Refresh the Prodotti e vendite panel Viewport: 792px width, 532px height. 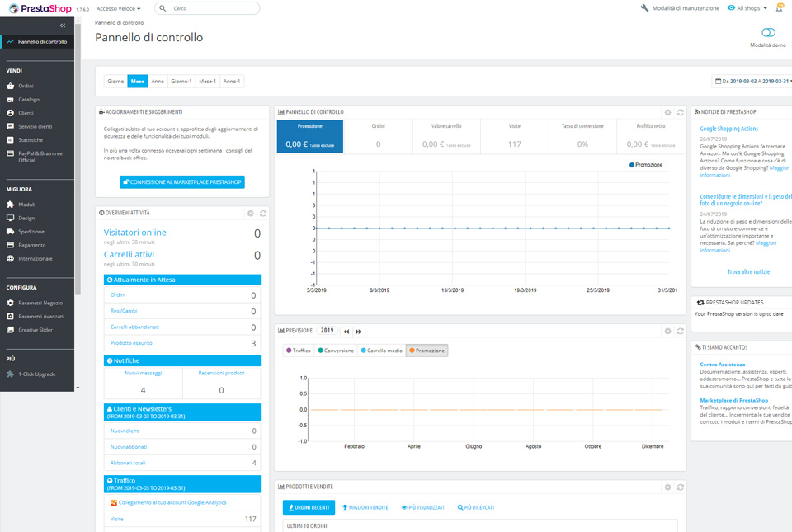[x=681, y=487]
